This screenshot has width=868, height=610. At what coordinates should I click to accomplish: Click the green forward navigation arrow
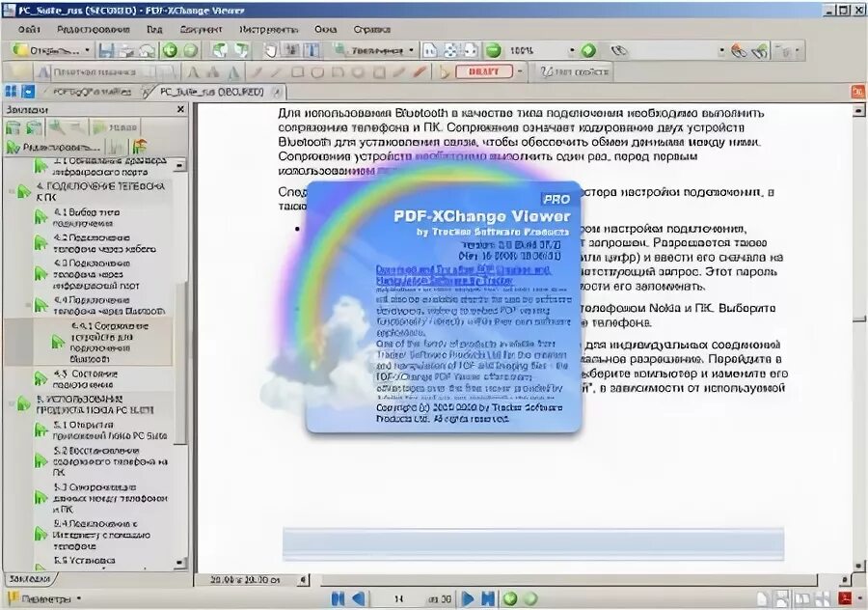(190, 51)
